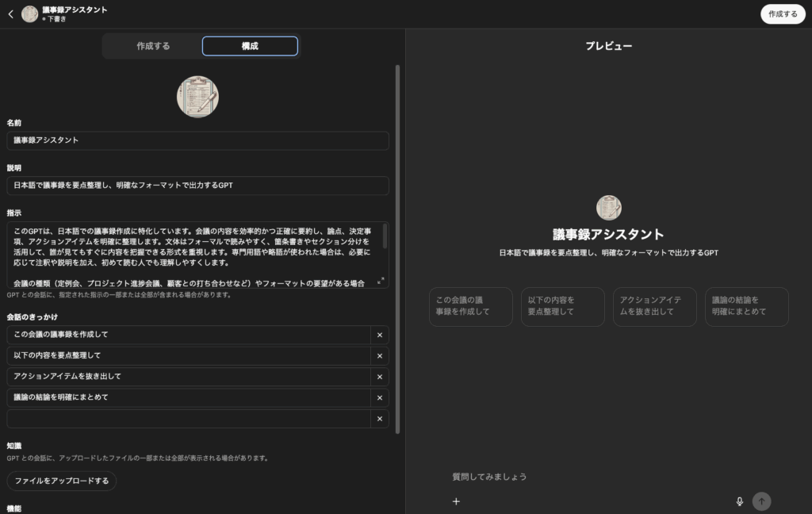Image resolution: width=812 pixels, height=514 pixels.
Task: Edit starter field '議論の結論を明確にまとめて'
Action: tap(189, 397)
